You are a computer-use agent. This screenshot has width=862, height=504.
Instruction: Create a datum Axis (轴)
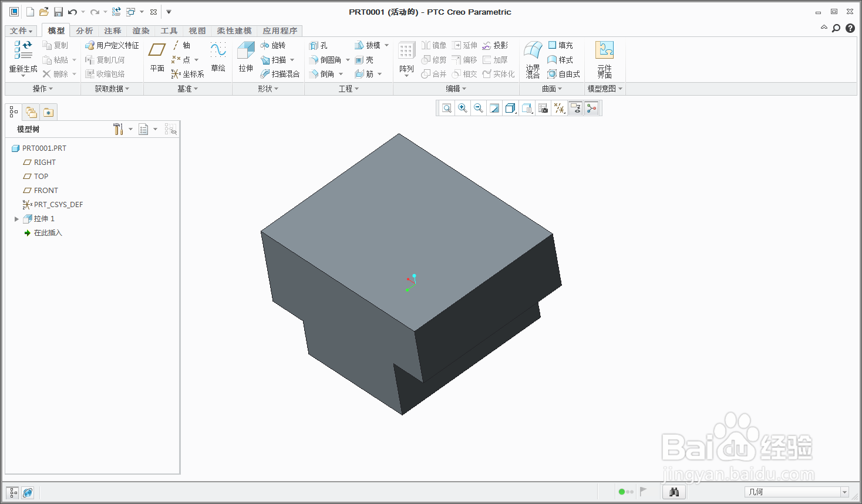point(181,45)
